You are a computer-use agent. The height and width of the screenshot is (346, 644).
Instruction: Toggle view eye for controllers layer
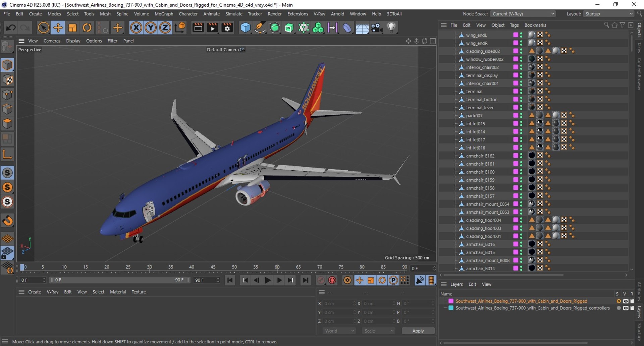coord(626,308)
